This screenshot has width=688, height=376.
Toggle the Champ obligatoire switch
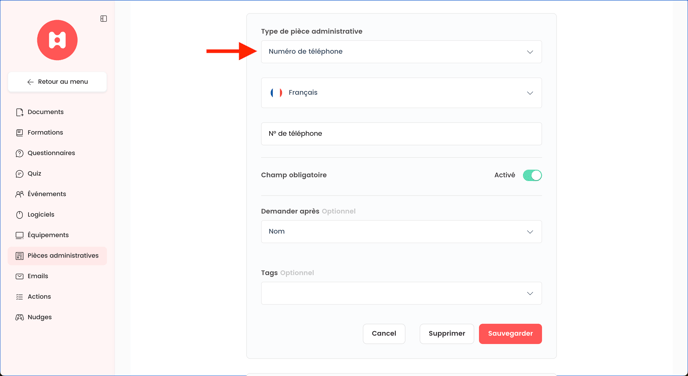[532, 175]
